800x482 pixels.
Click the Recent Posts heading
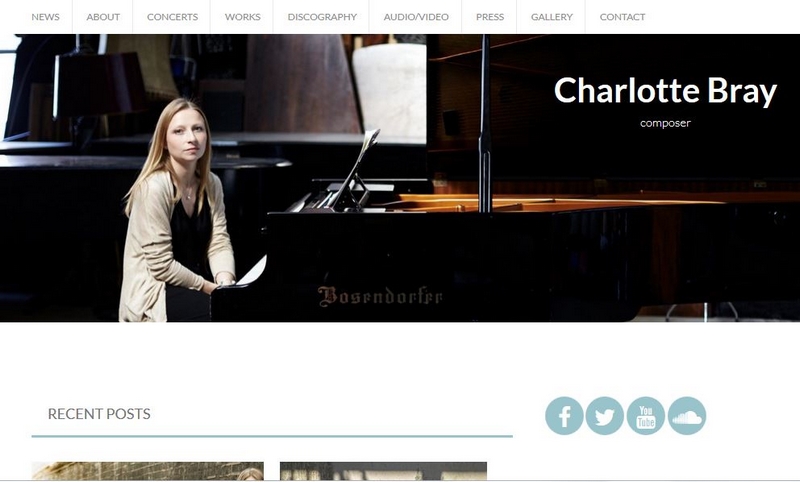(x=99, y=414)
